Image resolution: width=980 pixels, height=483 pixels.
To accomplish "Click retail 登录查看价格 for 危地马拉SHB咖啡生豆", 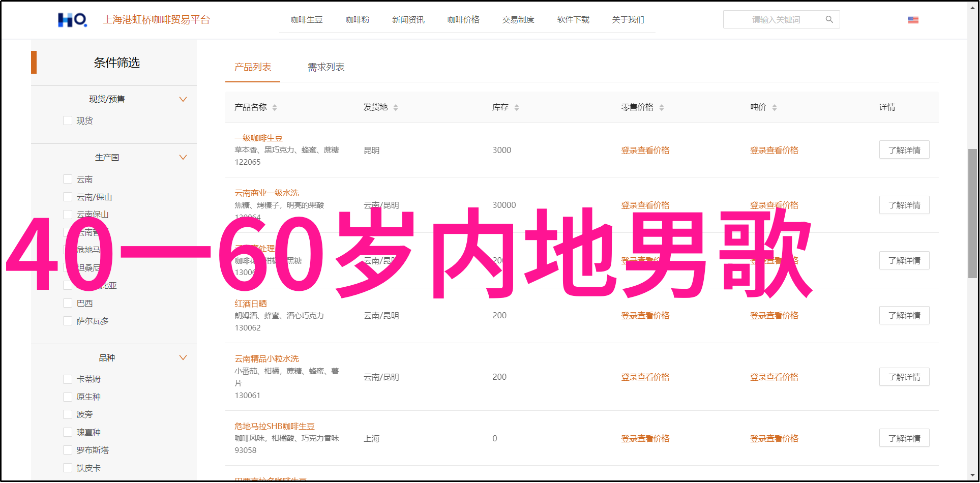I will click(x=645, y=438).
